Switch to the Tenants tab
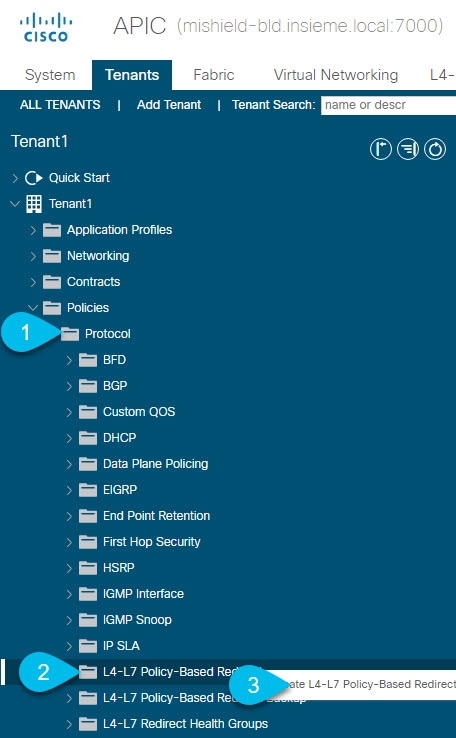456x738 pixels. coord(132,75)
